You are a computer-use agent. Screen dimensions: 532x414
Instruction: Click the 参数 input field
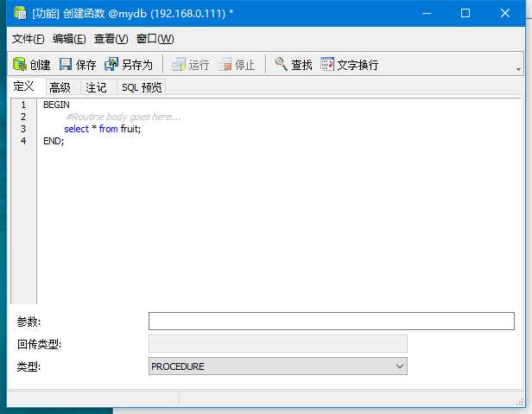click(x=332, y=321)
